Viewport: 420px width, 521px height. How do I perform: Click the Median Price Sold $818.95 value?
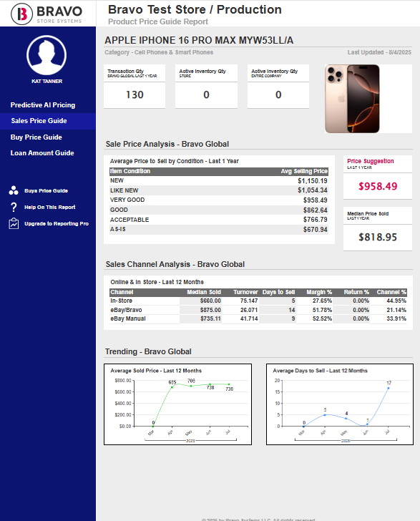click(378, 238)
